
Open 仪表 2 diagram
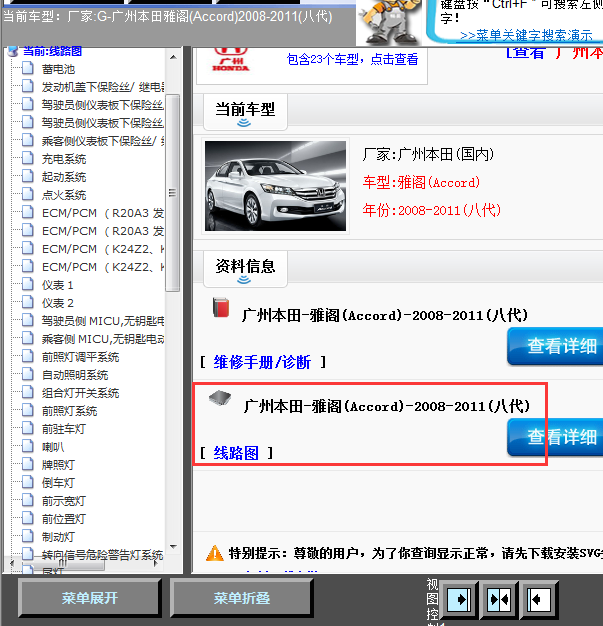[x=58, y=303]
